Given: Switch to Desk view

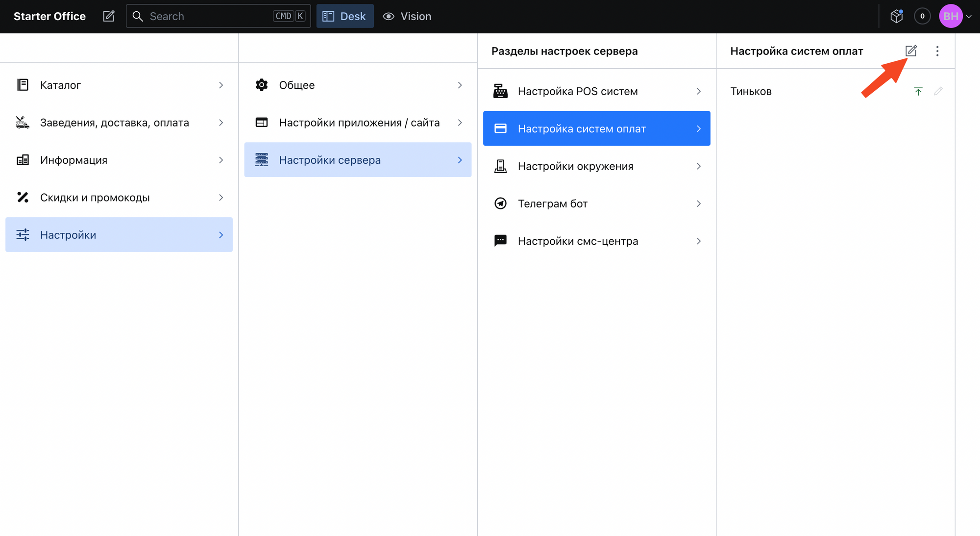Looking at the screenshot, I should (344, 16).
